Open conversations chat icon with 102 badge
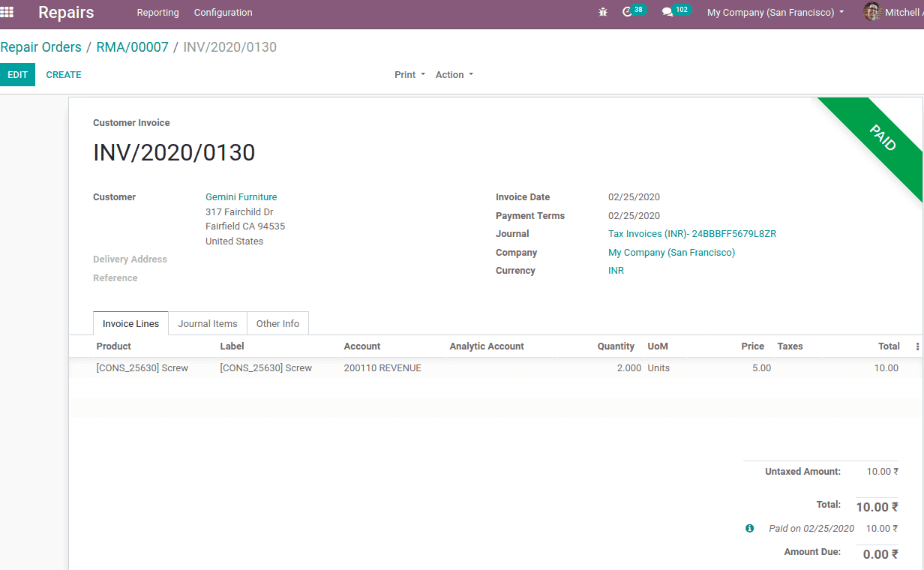This screenshot has width=924, height=570. coord(676,11)
